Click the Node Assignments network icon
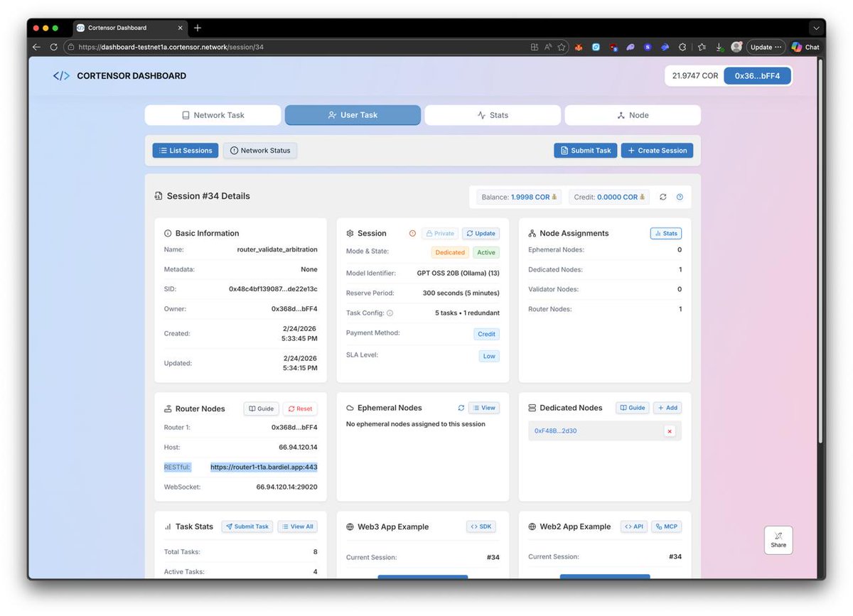The width and height of the screenshot is (853, 616). coord(532,233)
